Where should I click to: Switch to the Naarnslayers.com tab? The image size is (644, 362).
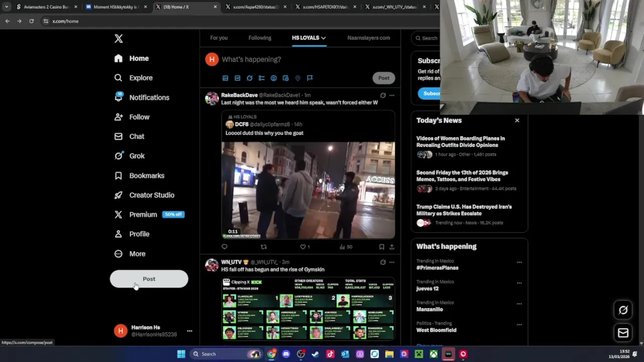368,38
